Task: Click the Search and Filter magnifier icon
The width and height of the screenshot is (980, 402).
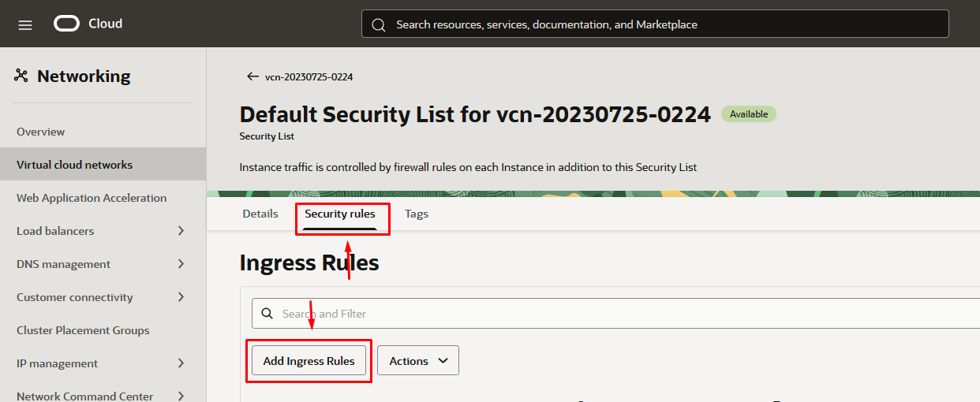Action: click(267, 314)
